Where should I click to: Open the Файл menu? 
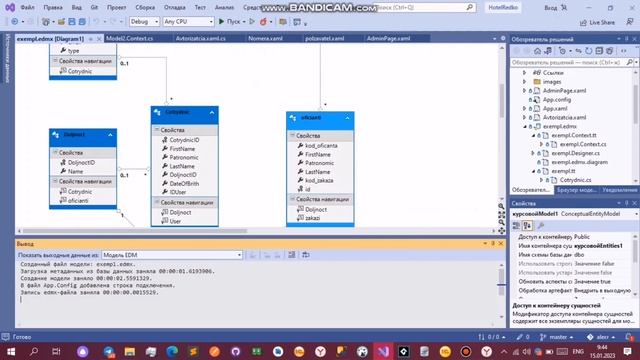(27, 7)
